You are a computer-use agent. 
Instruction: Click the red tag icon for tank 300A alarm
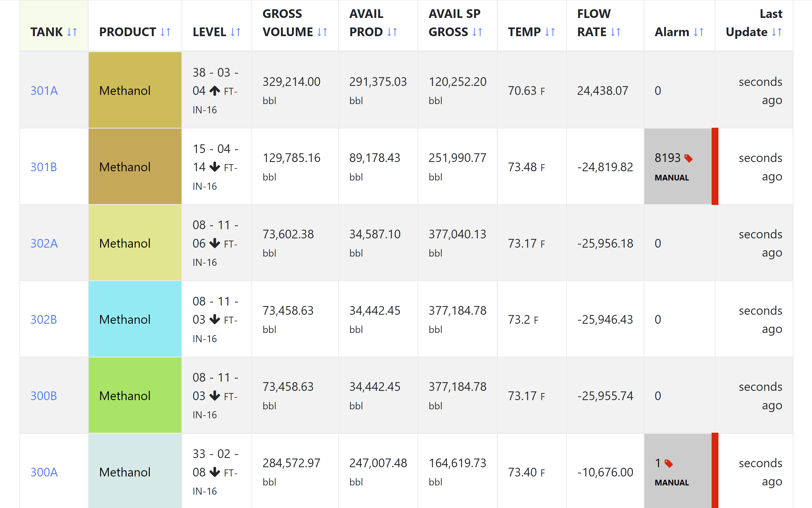(x=668, y=464)
